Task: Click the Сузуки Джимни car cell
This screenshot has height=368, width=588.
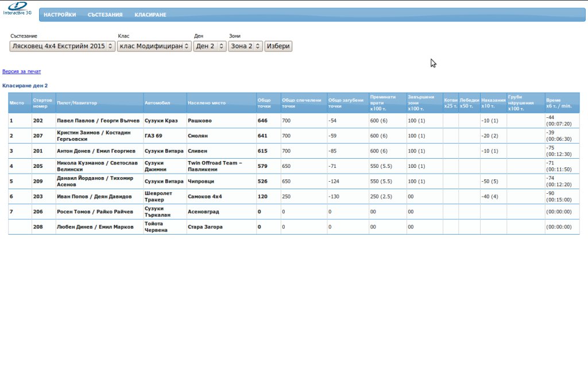Action: (x=155, y=166)
